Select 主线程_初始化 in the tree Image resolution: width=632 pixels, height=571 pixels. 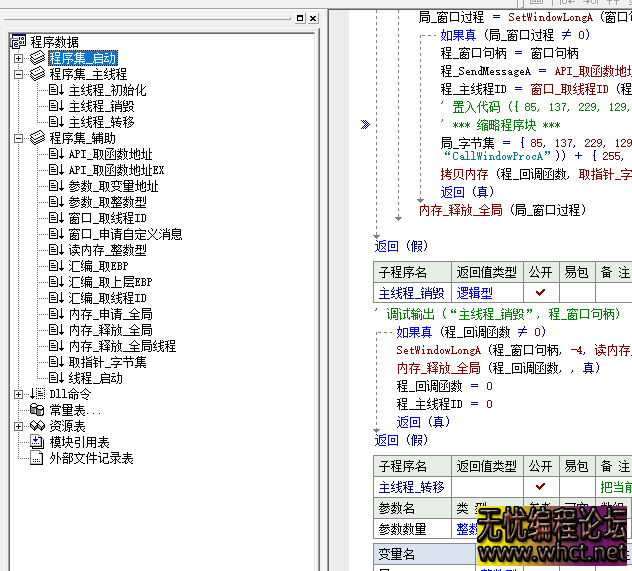pyautogui.click(x=107, y=90)
